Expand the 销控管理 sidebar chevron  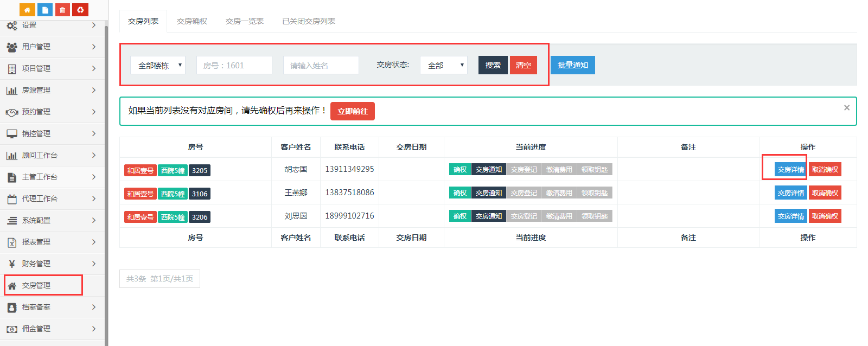coord(94,133)
